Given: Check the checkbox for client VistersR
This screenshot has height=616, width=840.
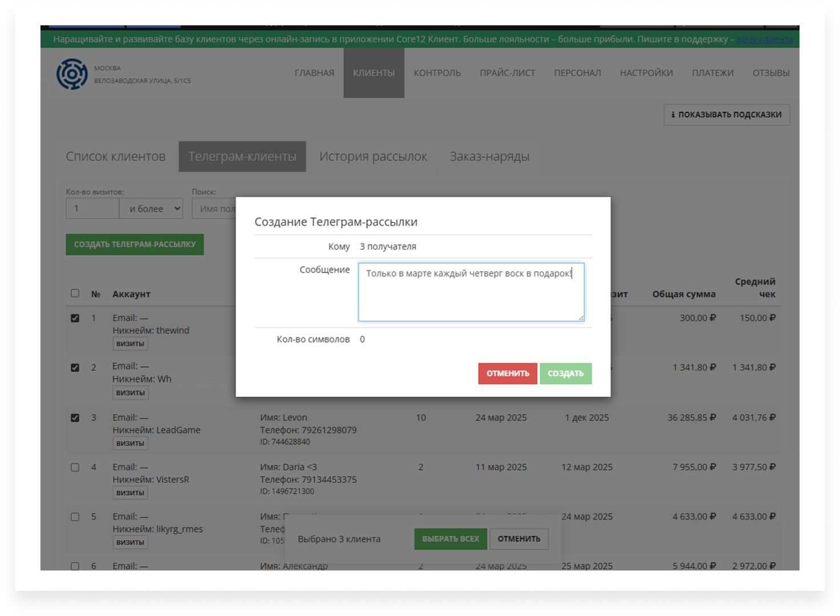Looking at the screenshot, I should (75, 467).
